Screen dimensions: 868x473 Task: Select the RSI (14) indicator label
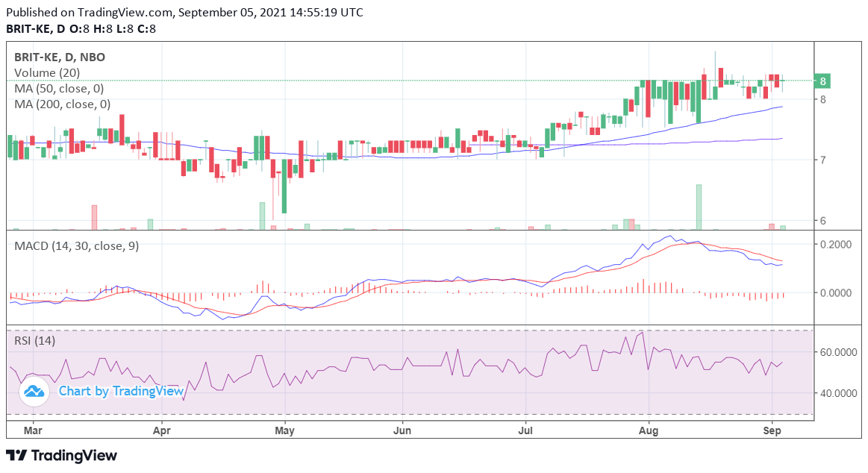pyautogui.click(x=34, y=340)
